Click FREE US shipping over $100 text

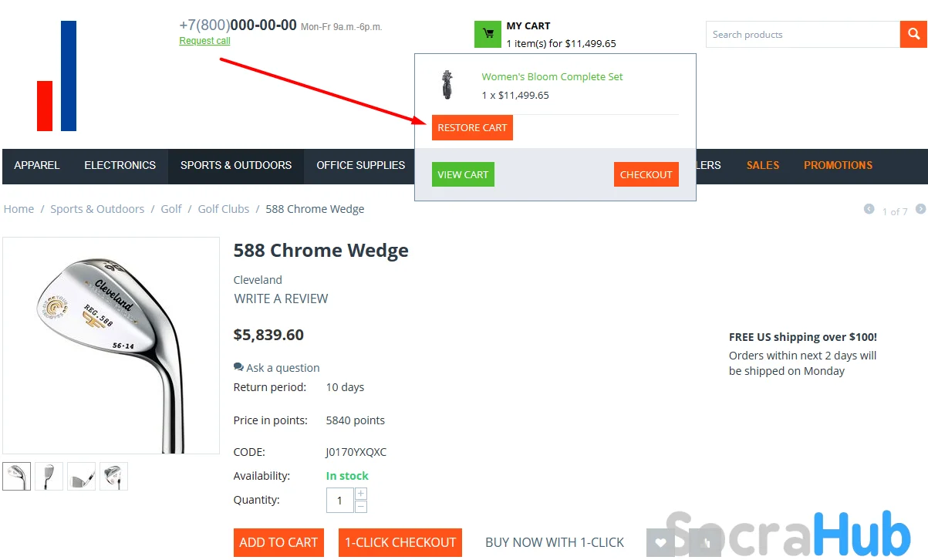click(x=803, y=337)
